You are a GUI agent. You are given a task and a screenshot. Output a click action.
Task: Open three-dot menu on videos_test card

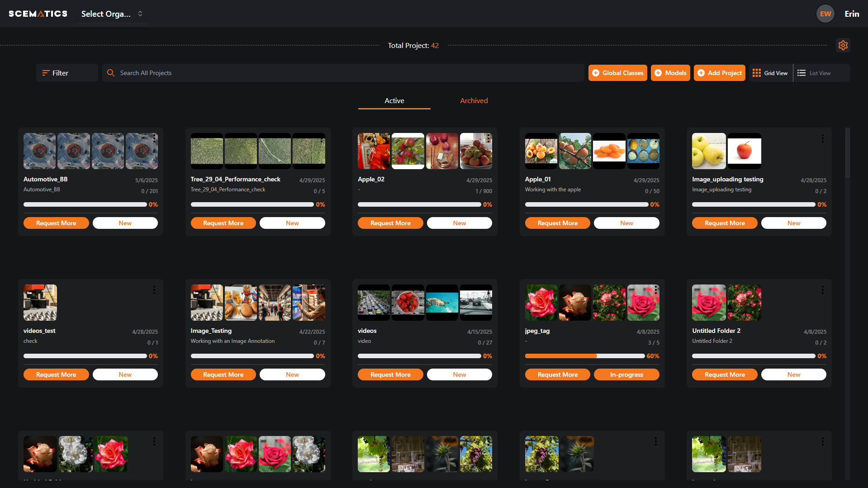[154, 290]
